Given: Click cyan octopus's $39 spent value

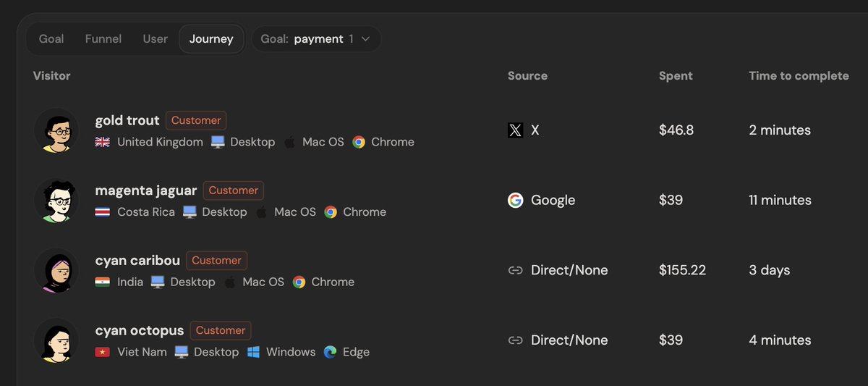Looking at the screenshot, I should 671,340.
